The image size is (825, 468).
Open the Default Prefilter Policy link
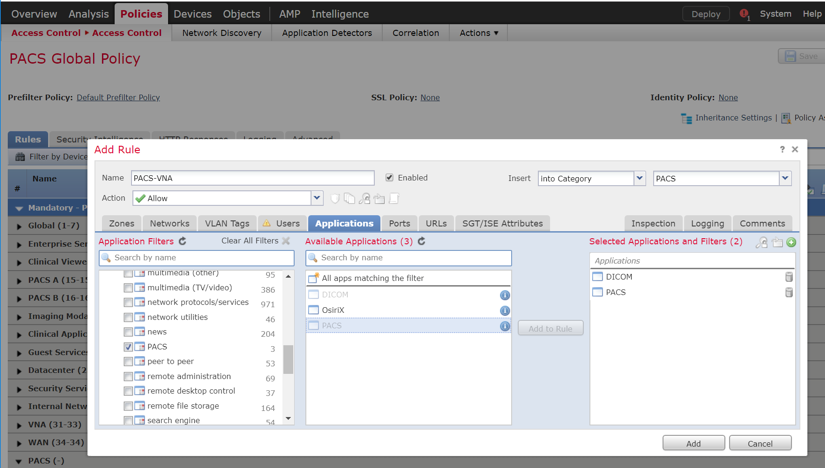(x=118, y=97)
